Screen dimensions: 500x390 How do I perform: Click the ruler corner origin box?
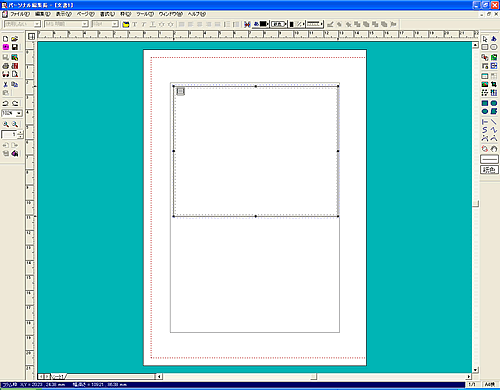pyautogui.click(x=31, y=36)
